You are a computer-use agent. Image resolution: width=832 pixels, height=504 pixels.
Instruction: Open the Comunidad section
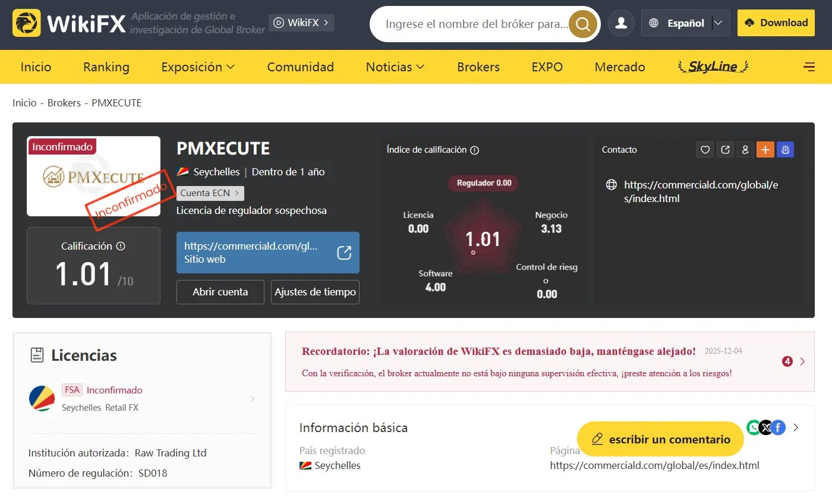[301, 67]
